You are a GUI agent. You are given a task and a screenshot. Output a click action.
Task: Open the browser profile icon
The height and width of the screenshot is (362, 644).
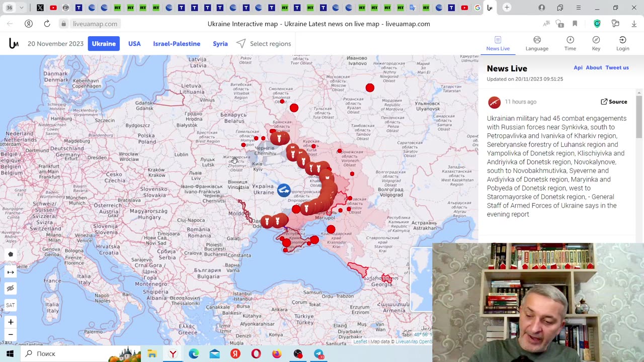coord(542,8)
